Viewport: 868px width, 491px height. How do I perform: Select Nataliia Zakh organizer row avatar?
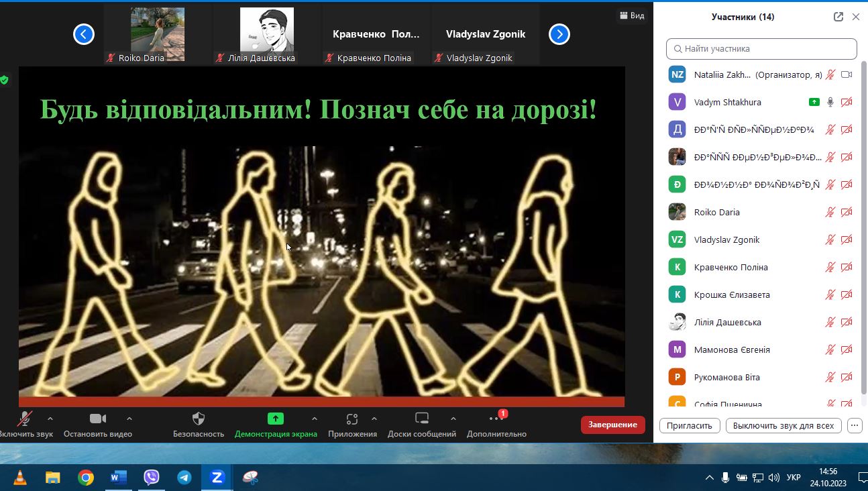pos(677,74)
